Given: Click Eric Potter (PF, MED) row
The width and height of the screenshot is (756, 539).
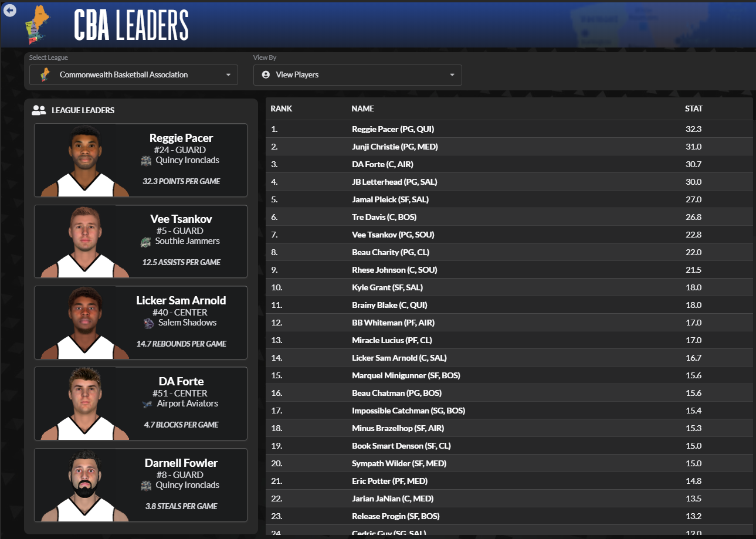Looking at the screenshot, I should pos(509,481).
